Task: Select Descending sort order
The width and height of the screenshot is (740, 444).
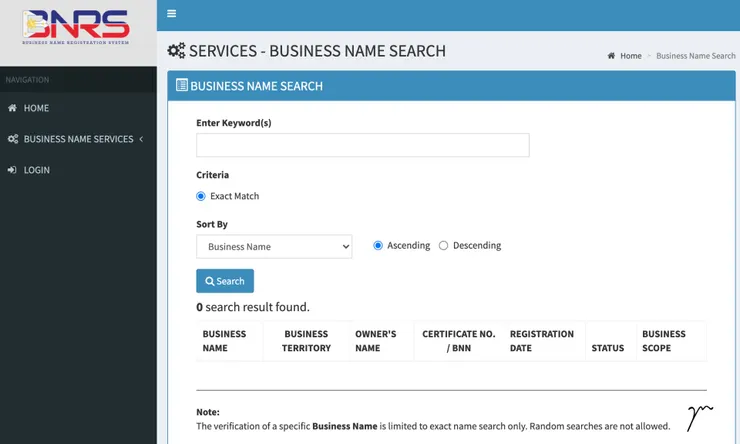Action: tap(443, 245)
